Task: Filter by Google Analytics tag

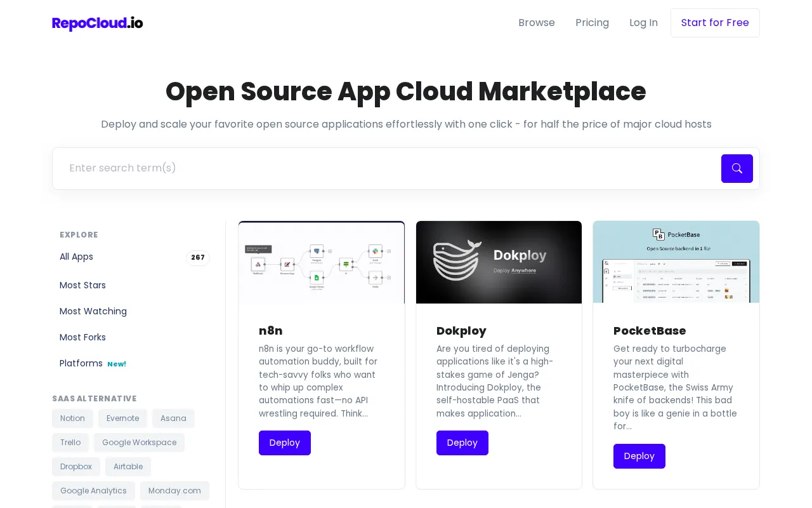Action: (x=93, y=491)
